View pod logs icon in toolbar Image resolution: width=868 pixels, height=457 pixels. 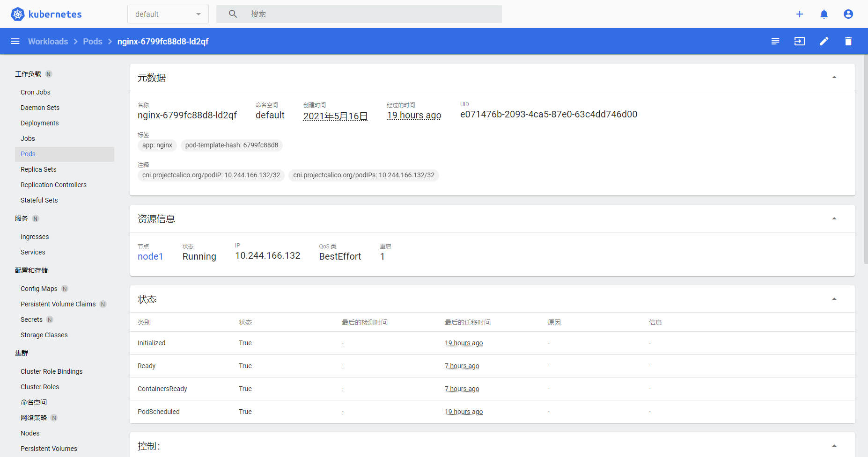pos(775,41)
